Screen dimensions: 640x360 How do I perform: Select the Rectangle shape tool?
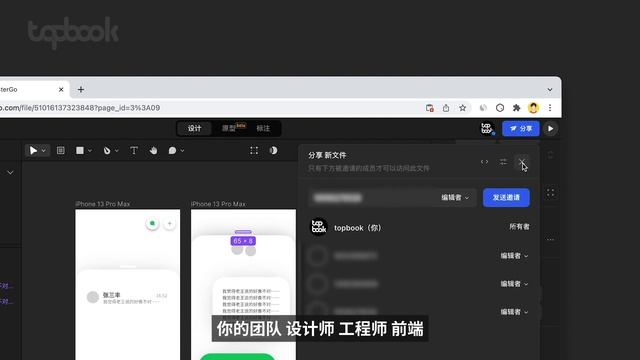[x=80, y=151]
